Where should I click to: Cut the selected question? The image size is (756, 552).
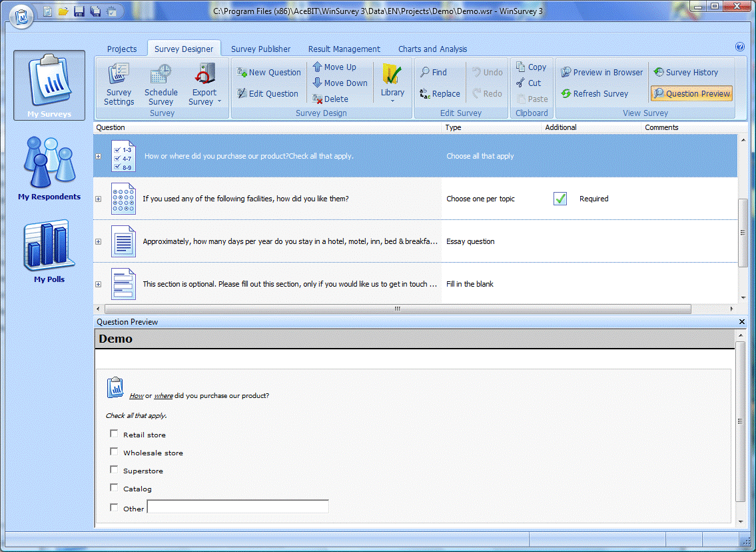click(x=528, y=83)
